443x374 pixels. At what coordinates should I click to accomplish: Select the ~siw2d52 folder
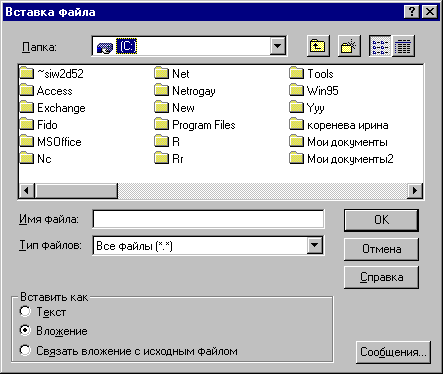coord(52,74)
